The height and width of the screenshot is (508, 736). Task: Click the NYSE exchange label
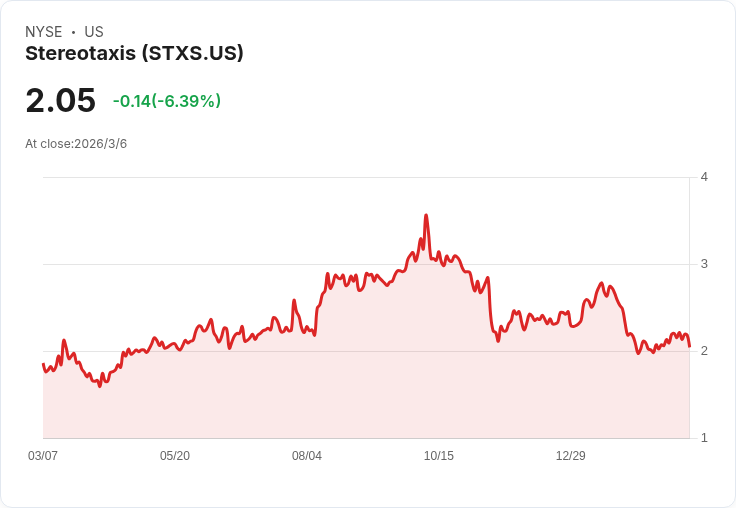click(x=43, y=32)
